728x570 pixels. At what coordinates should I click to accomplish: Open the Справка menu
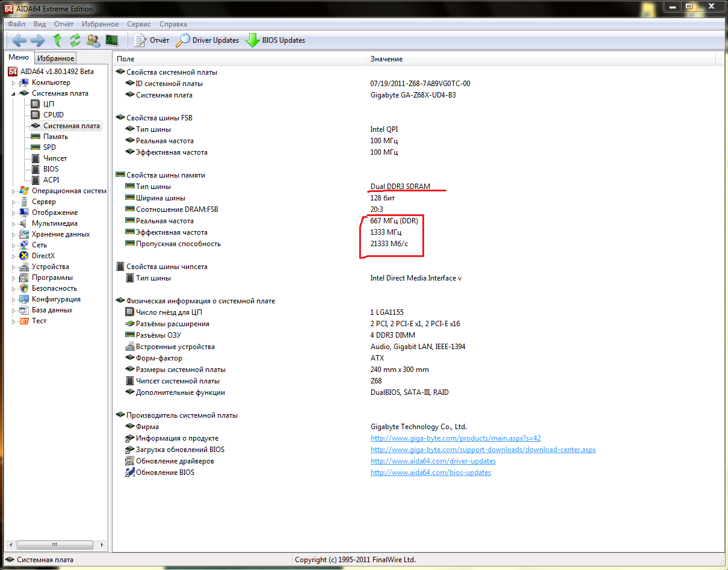[173, 24]
